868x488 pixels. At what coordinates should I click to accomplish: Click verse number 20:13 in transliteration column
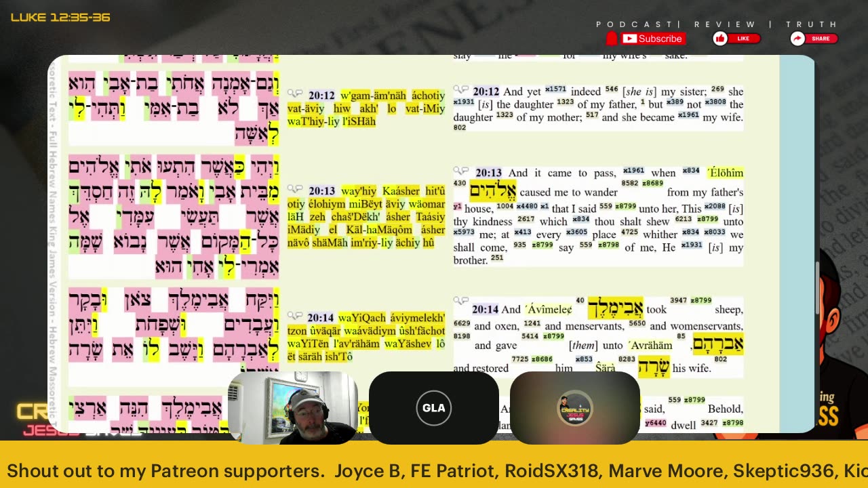coord(322,191)
